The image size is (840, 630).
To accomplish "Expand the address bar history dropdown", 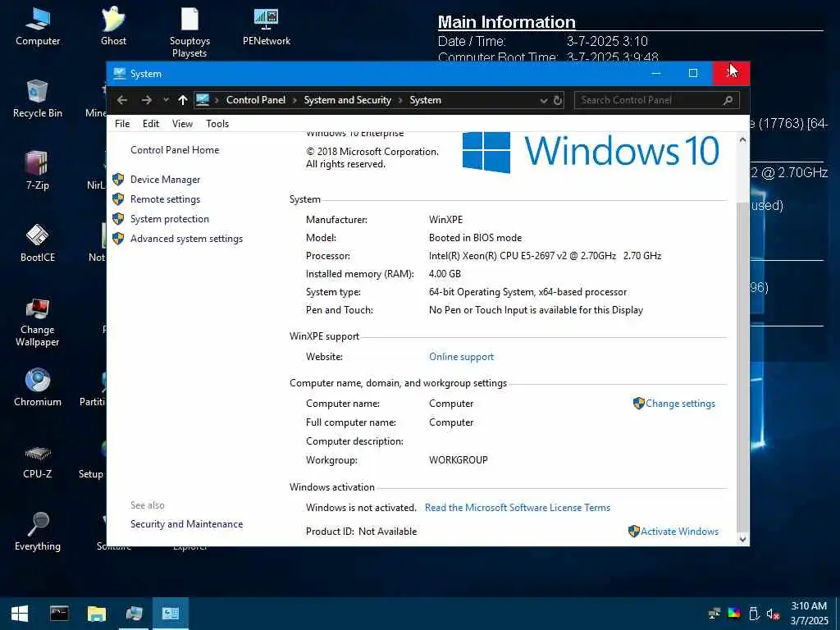I will pos(544,100).
